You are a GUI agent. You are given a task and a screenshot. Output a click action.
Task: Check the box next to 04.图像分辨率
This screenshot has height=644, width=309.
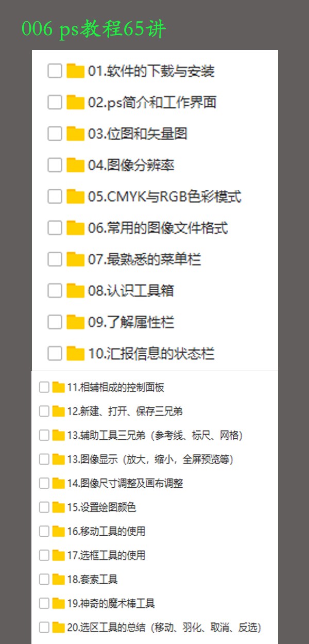55,165
